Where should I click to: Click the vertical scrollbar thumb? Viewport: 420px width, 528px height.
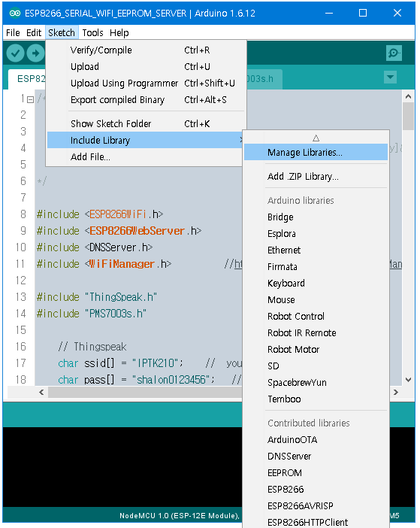(x=408, y=117)
